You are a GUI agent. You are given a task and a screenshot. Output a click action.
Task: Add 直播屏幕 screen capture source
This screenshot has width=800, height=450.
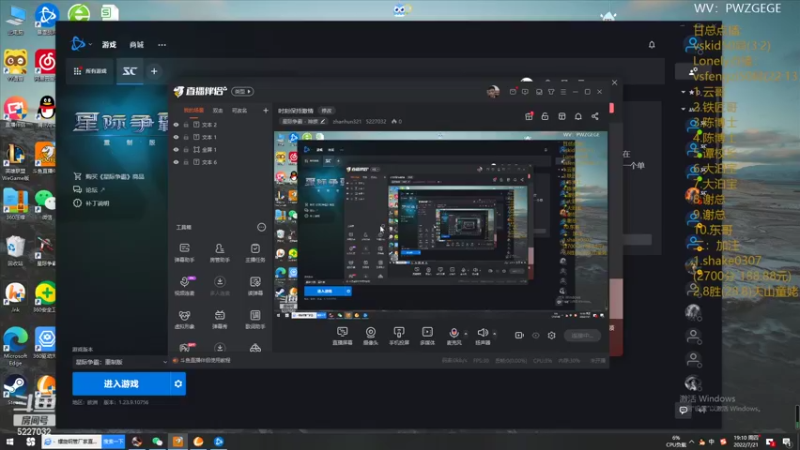[342, 336]
